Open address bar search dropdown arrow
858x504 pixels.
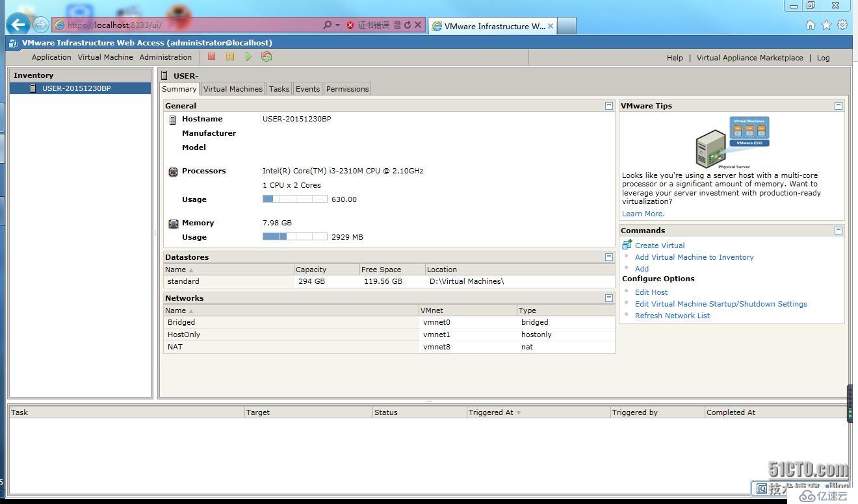click(337, 25)
